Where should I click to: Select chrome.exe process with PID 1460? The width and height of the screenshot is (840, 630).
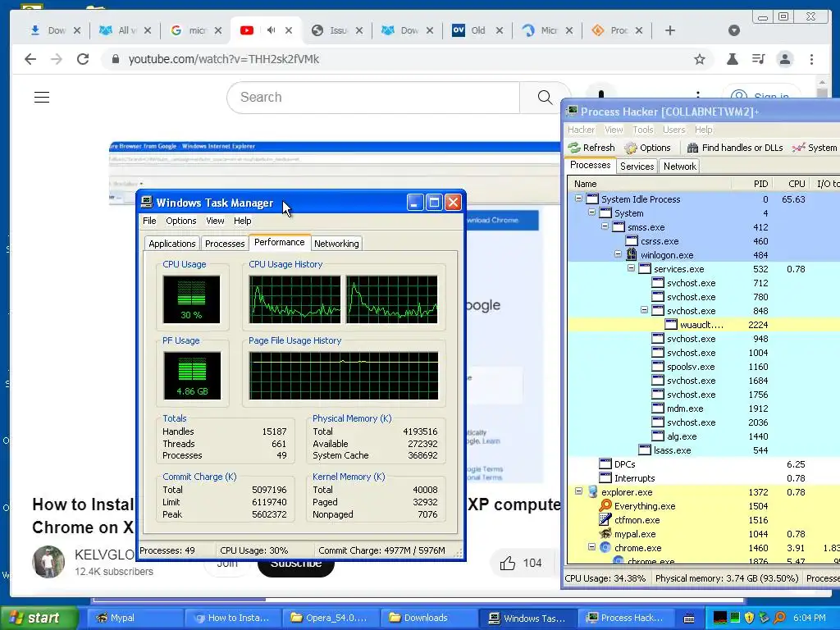(703, 547)
